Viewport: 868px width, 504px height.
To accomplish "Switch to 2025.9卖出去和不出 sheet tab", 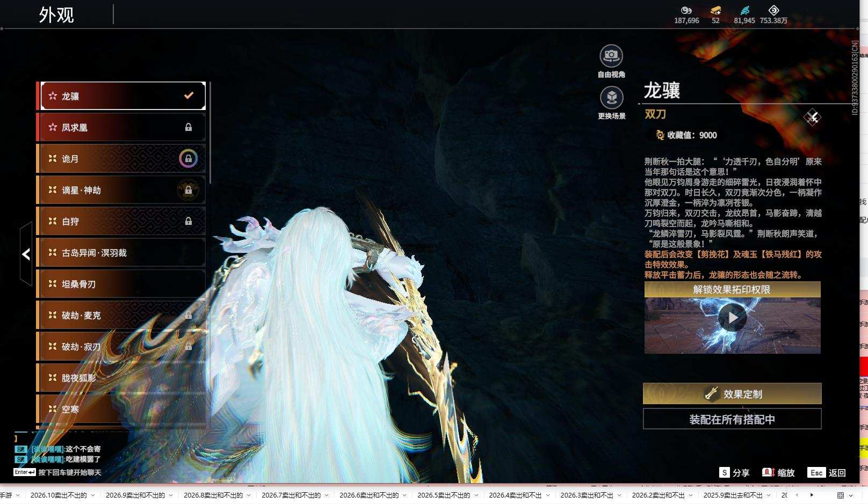I will [733, 495].
